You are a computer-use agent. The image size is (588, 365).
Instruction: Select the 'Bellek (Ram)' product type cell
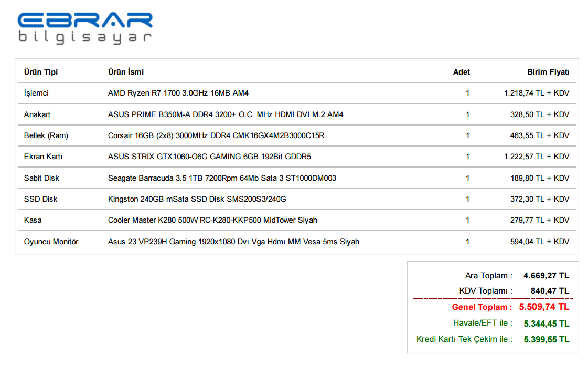point(46,135)
